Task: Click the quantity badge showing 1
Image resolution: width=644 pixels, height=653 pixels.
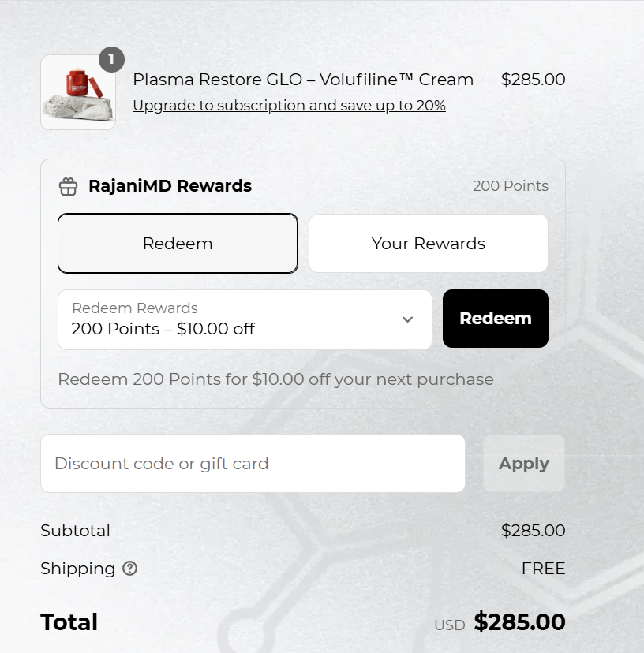Action: [x=111, y=60]
